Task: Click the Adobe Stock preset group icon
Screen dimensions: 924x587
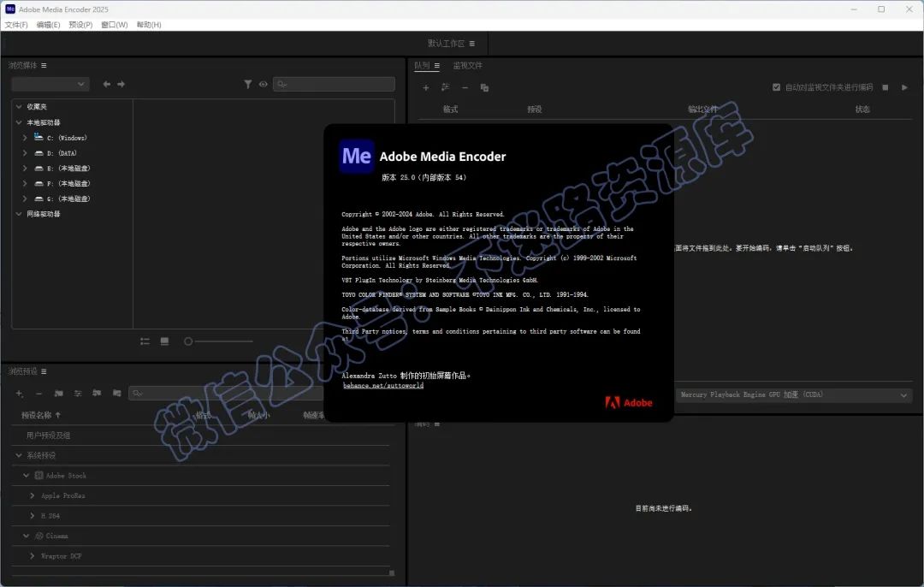Action: [x=38, y=475]
